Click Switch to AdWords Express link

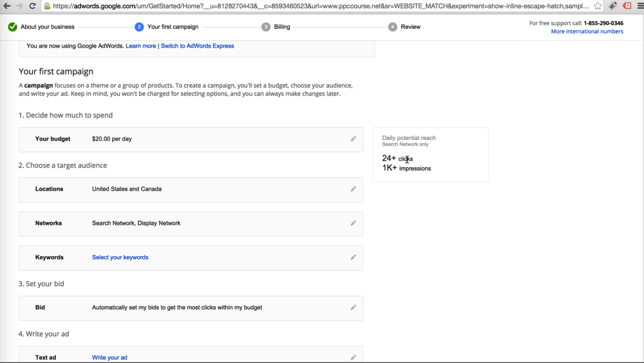point(198,46)
